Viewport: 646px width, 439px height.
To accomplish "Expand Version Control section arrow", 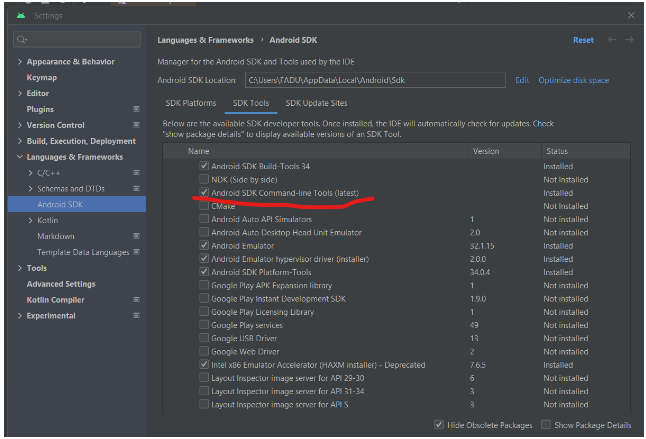I will tap(20, 125).
